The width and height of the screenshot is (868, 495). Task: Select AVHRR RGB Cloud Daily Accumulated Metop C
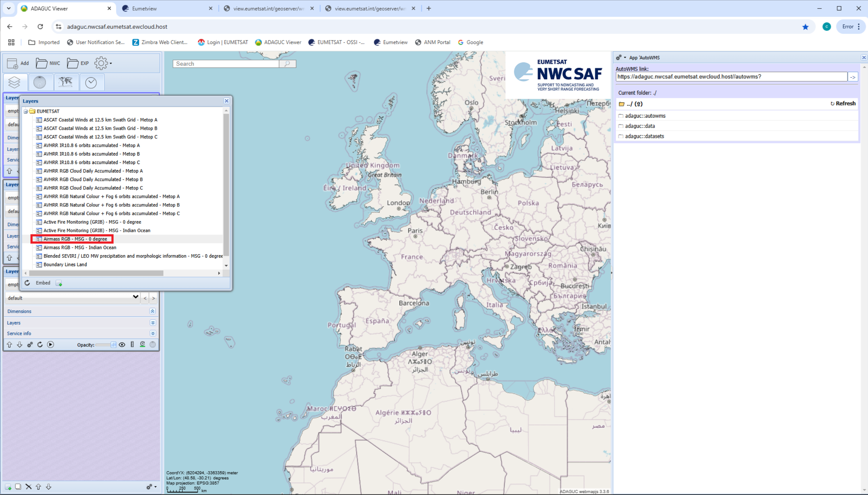(93, 188)
